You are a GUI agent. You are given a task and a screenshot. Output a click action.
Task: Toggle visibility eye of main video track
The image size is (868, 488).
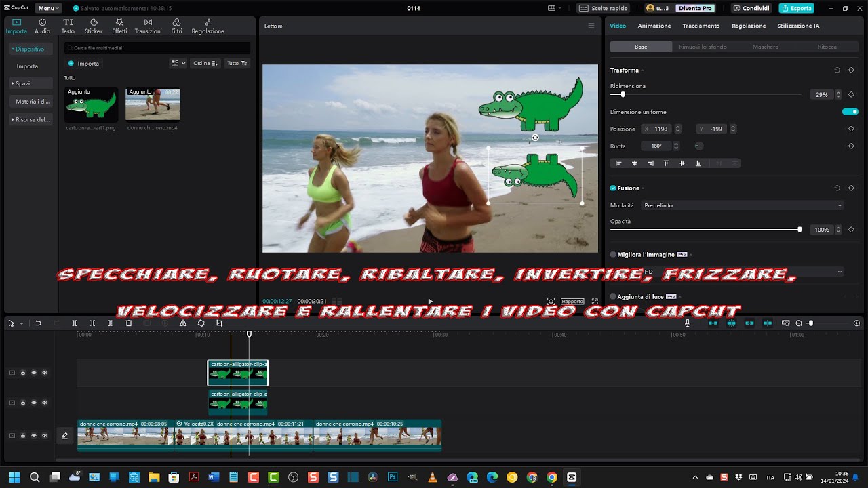point(33,436)
